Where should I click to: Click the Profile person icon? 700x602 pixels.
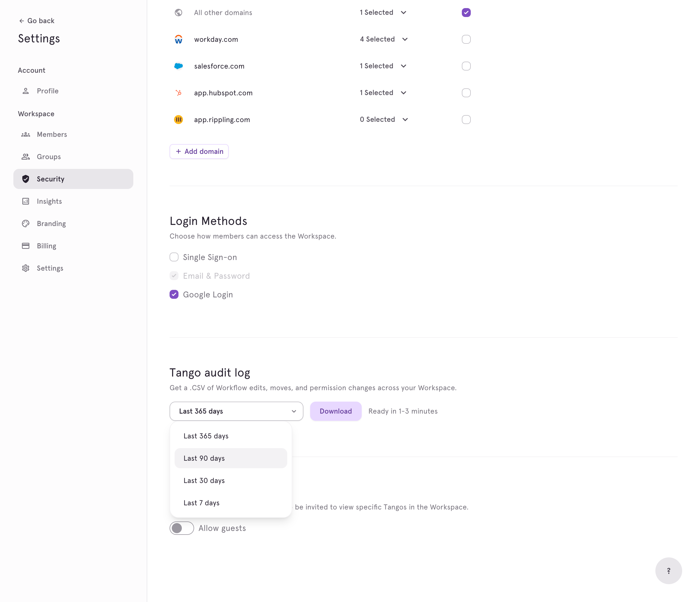(x=26, y=91)
